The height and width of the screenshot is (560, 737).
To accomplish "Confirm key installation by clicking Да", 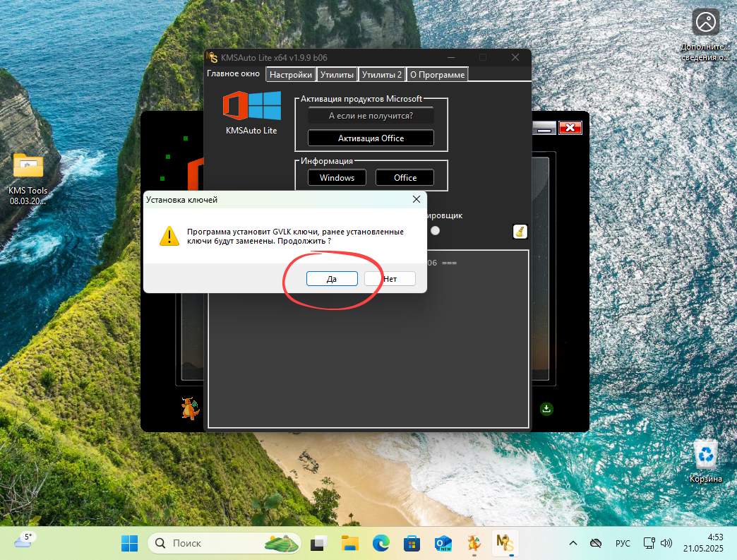I will click(331, 278).
